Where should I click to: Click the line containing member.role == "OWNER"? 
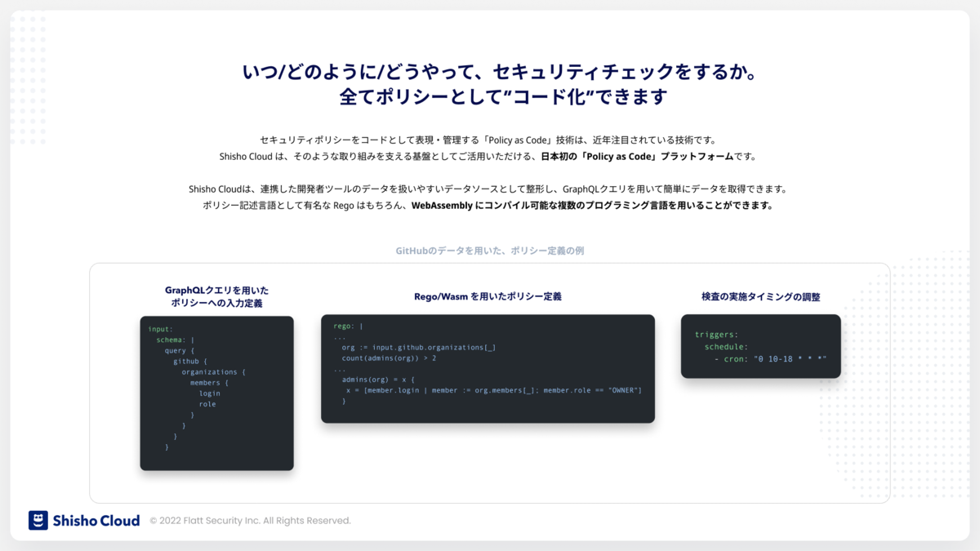(493, 390)
